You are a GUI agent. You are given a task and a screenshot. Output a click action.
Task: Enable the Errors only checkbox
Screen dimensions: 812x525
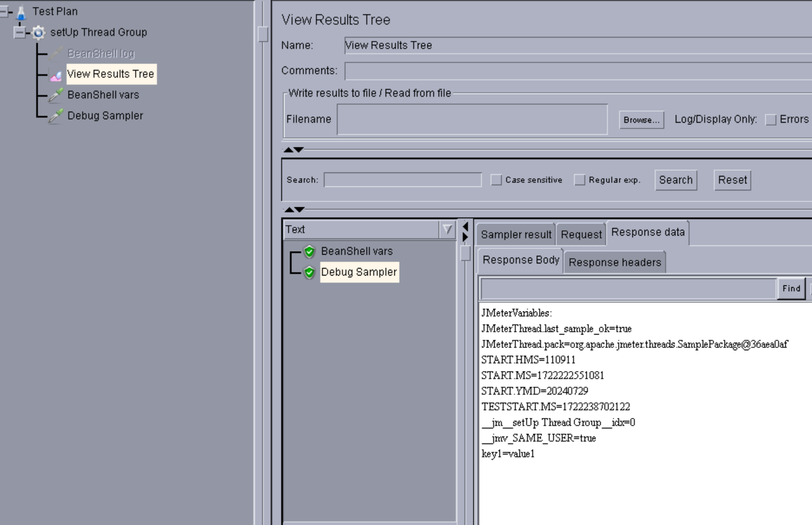click(771, 120)
